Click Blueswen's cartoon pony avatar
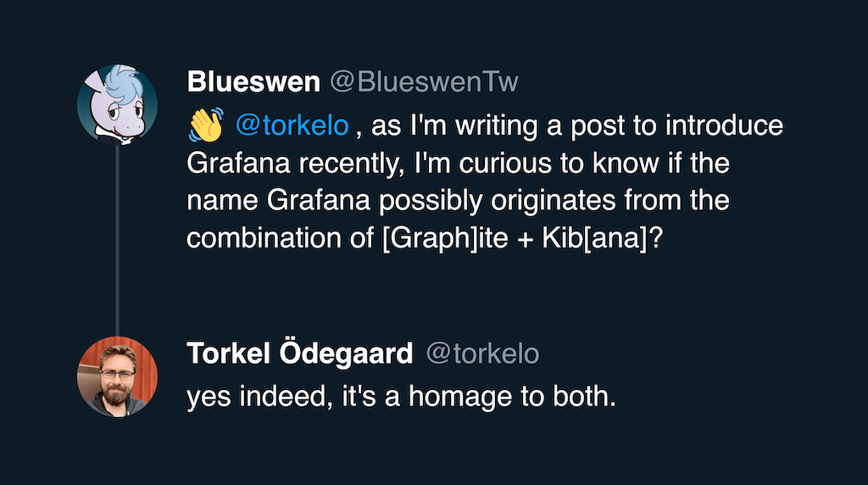Screen dimensions: 868x485 (117, 104)
